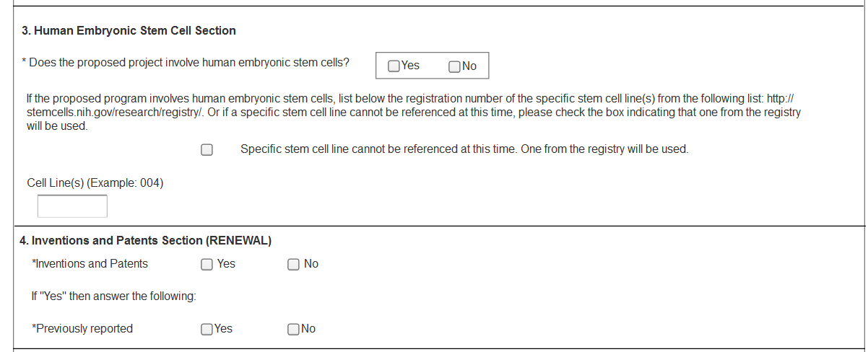Viewport: 868px width, 352px height.
Task: Click the '*Inventions and Patents' field label
Action: pos(90,264)
